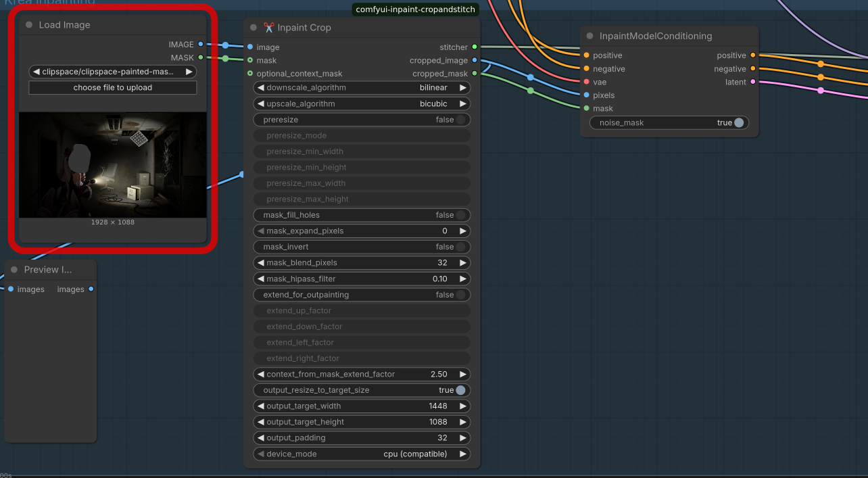868x478 pixels.
Task: Click the positive input port on InpaintModelConditioning
Action: click(586, 55)
